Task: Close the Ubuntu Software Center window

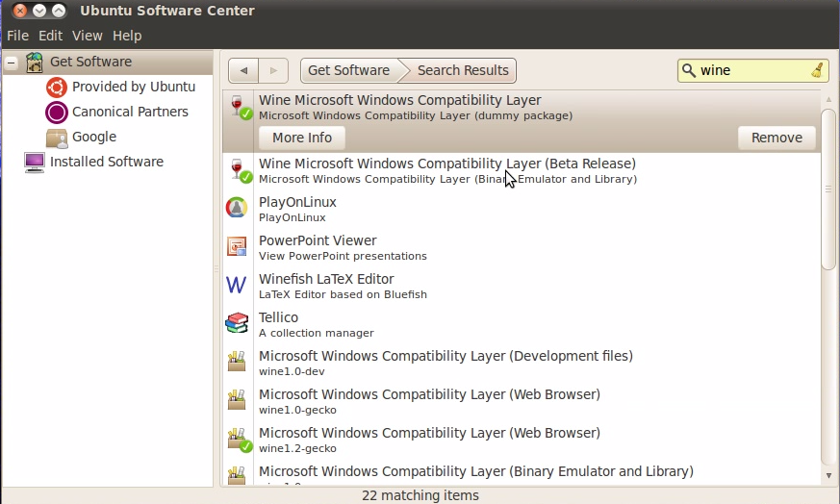Action: [20, 11]
